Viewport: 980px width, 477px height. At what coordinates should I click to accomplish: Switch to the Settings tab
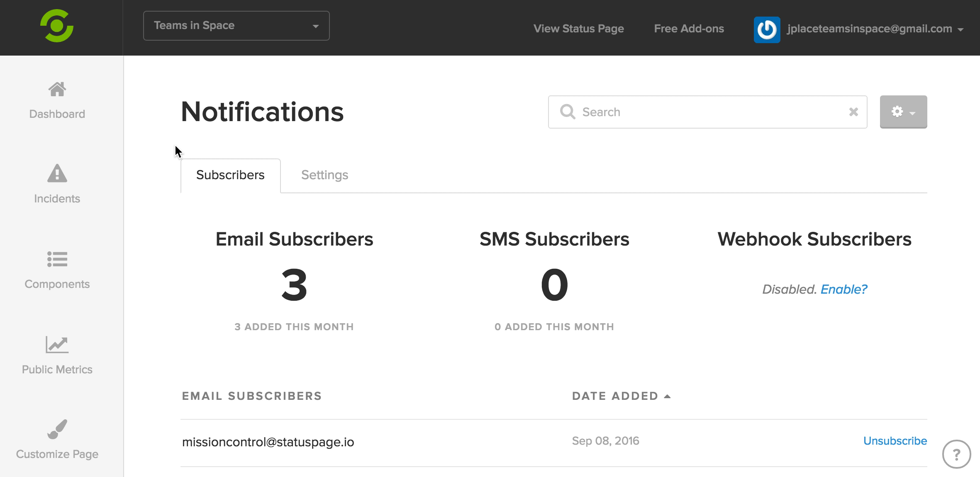(324, 175)
